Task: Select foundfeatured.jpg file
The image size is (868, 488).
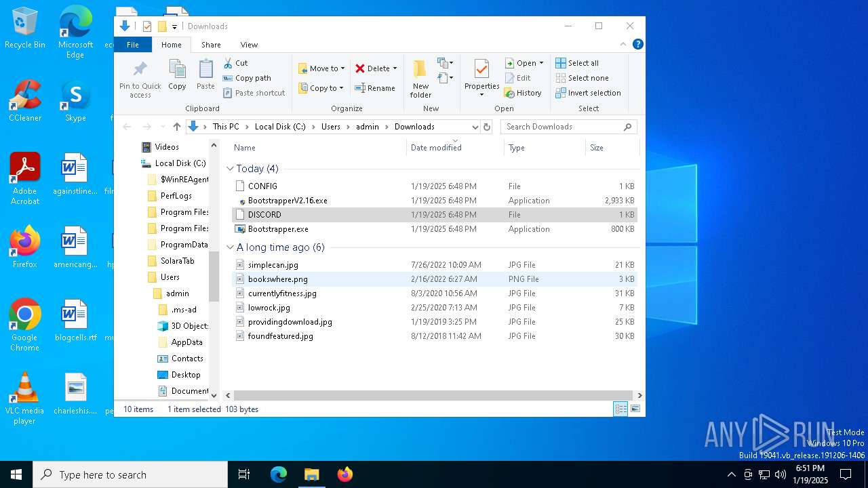Action: [434, 336]
